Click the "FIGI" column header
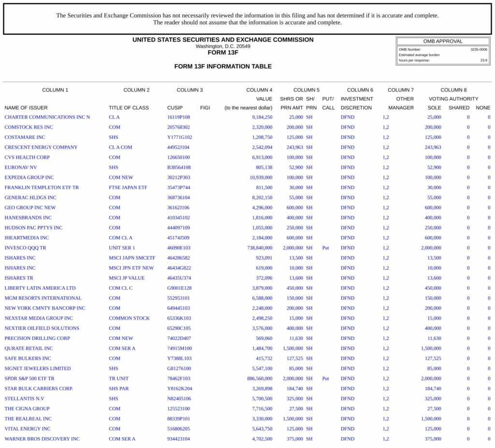The width and height of the screenshot is (495, 448). coord(205,108)
